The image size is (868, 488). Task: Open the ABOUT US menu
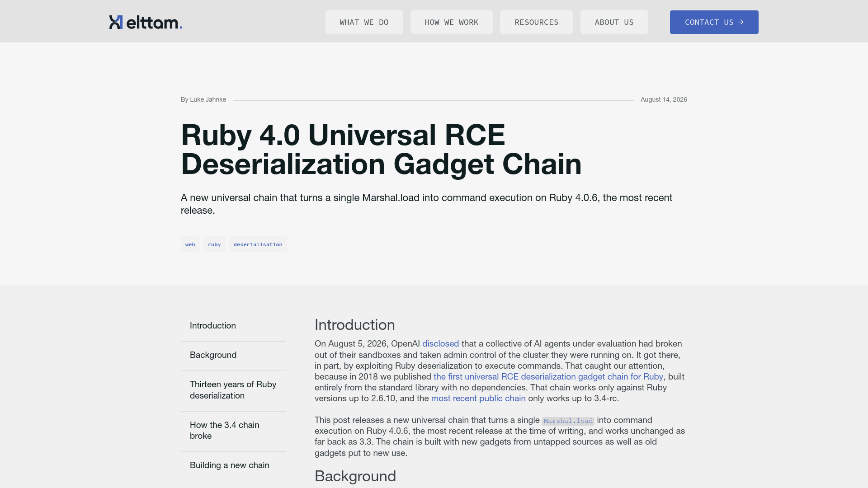(614, 22)
